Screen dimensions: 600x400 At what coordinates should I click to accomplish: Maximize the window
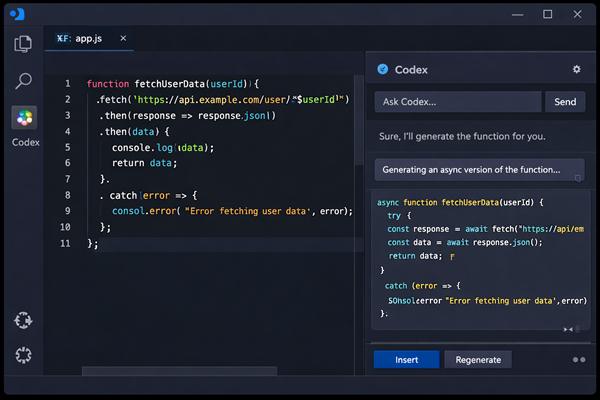pyautogui.click(x=548, y=14)
